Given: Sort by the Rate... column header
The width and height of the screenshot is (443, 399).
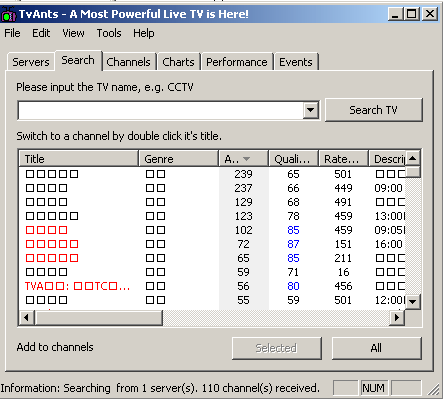Looking at the screenshot, I should click(x=344, y=159).
